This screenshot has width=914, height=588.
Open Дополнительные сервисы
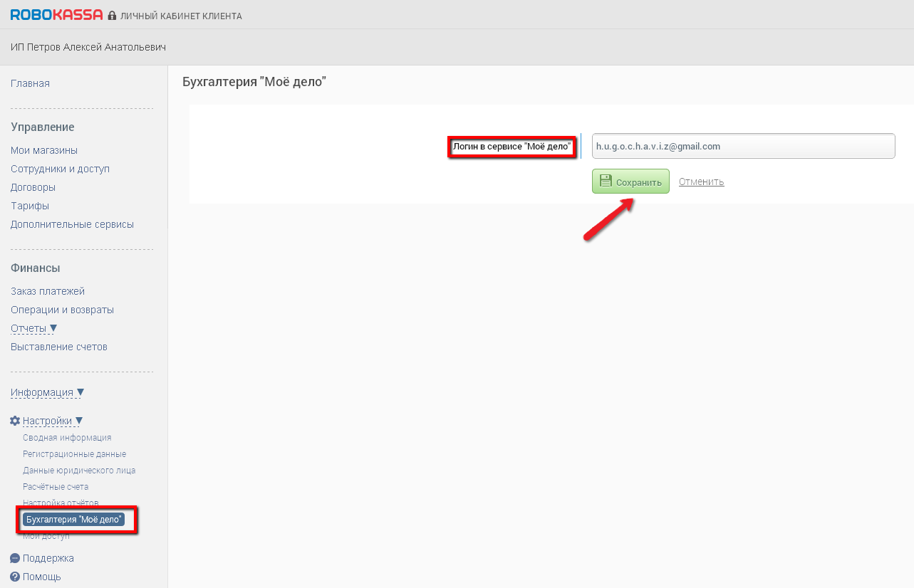pyautogui.click(x=72, y=224)
